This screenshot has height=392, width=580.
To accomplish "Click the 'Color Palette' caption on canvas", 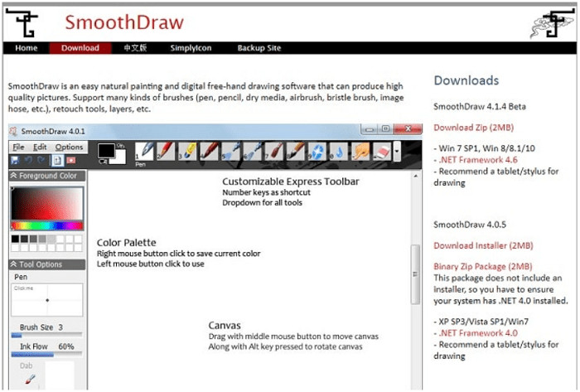I will (x=126, y=243).
